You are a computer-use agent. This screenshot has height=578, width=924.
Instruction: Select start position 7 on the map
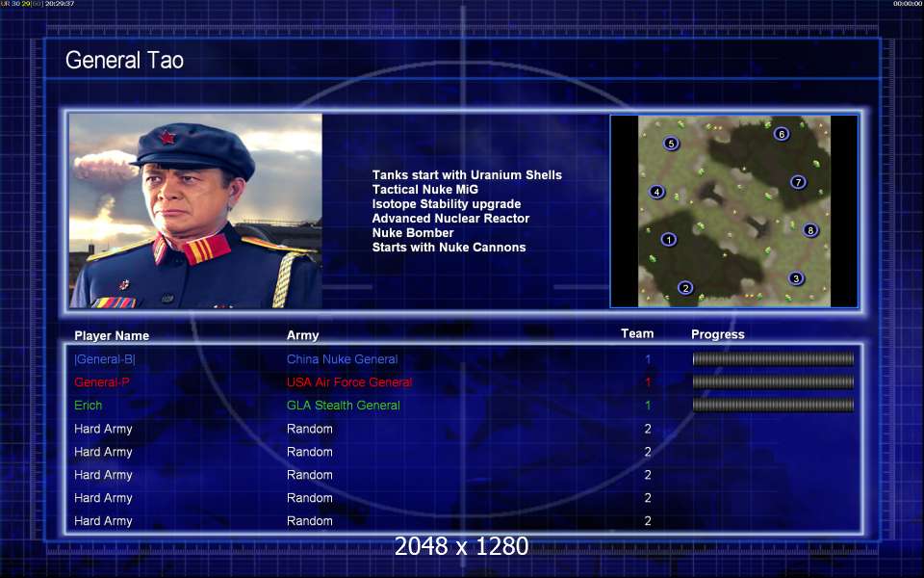point(798,182)
